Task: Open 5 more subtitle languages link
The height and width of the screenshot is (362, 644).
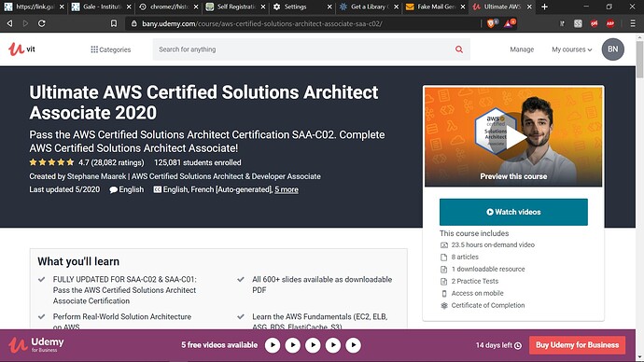Action: point(287,189)
